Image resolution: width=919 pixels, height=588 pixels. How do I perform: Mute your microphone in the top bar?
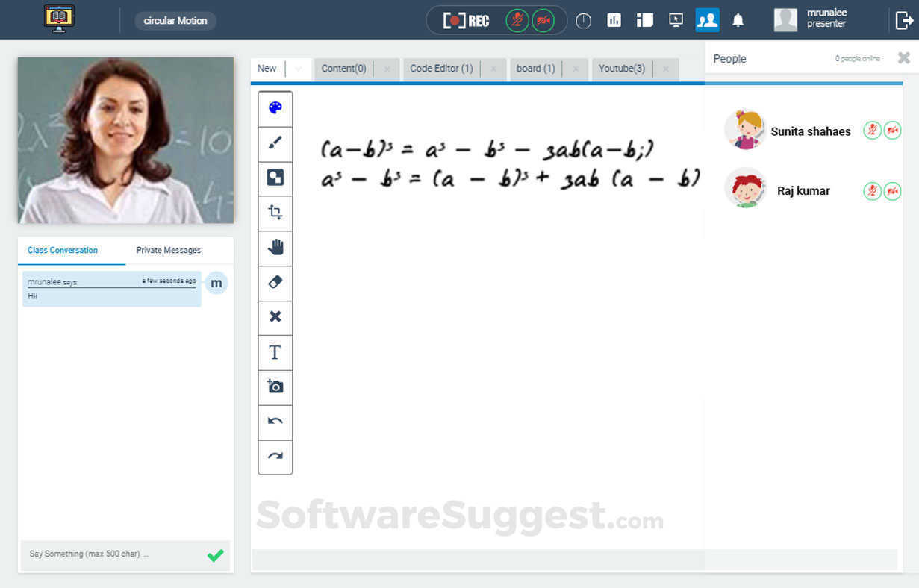(x=518, y=20)
